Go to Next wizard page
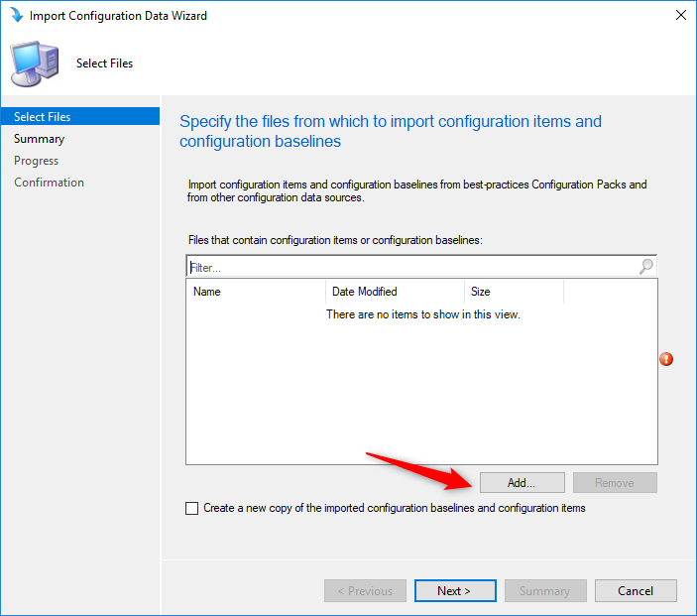 point(455,590)
